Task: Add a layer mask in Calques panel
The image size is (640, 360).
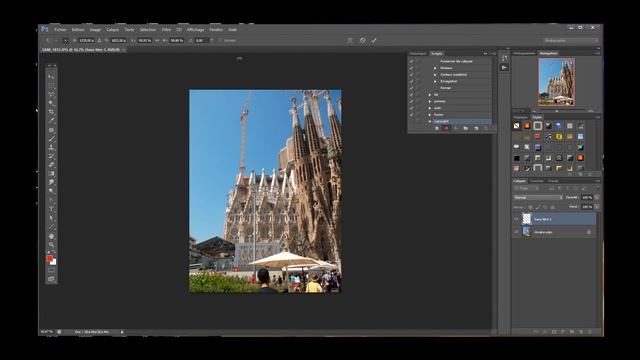Action: tap(554, 332)
